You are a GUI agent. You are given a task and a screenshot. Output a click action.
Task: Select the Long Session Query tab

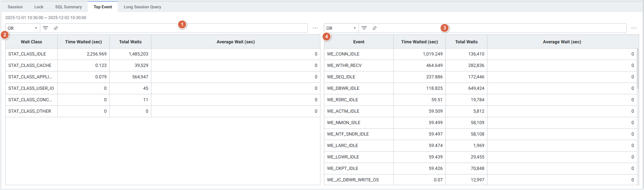[x=142, y=7]
